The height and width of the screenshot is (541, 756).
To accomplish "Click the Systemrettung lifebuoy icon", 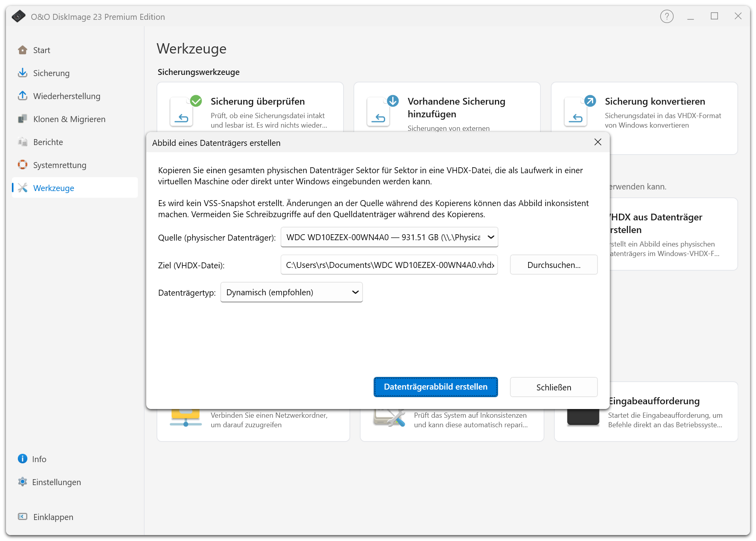I will point(23,165).
